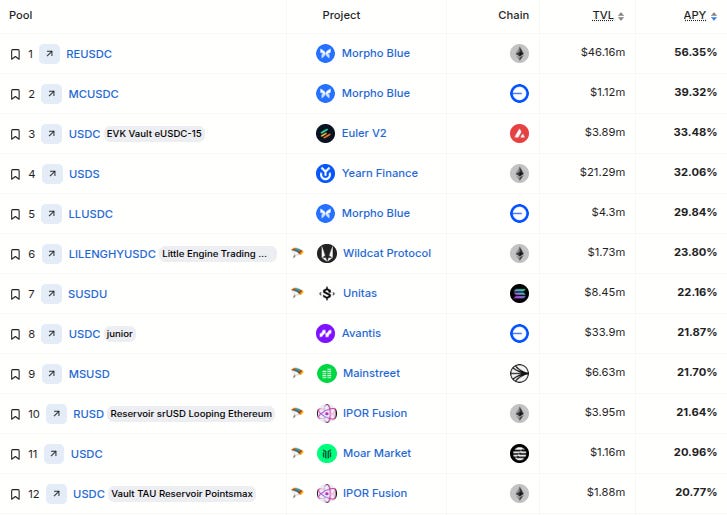
Task: Open the Wildcat Protocol project link
Action: [x=387, y=254]
